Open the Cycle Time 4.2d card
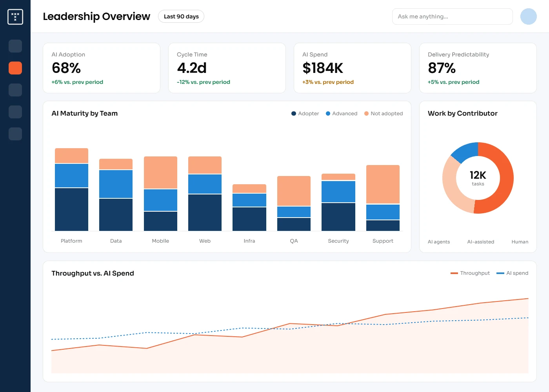The width and height of the screenshot is (549, 392). [x=227, y=68]
